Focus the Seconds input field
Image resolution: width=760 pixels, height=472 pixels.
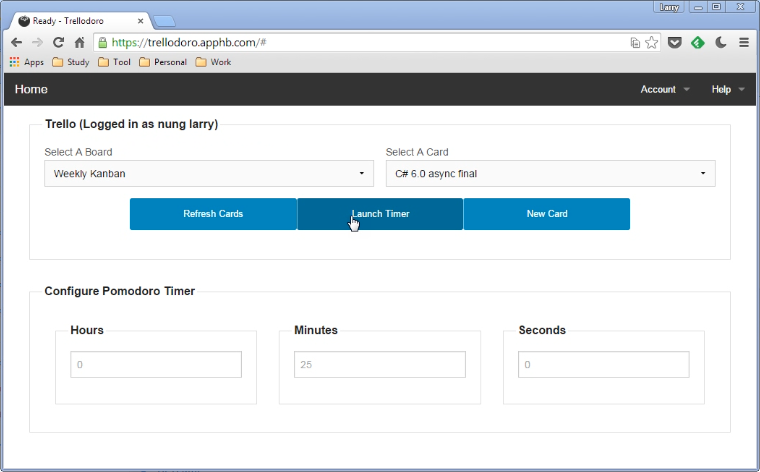coord(604,364)
